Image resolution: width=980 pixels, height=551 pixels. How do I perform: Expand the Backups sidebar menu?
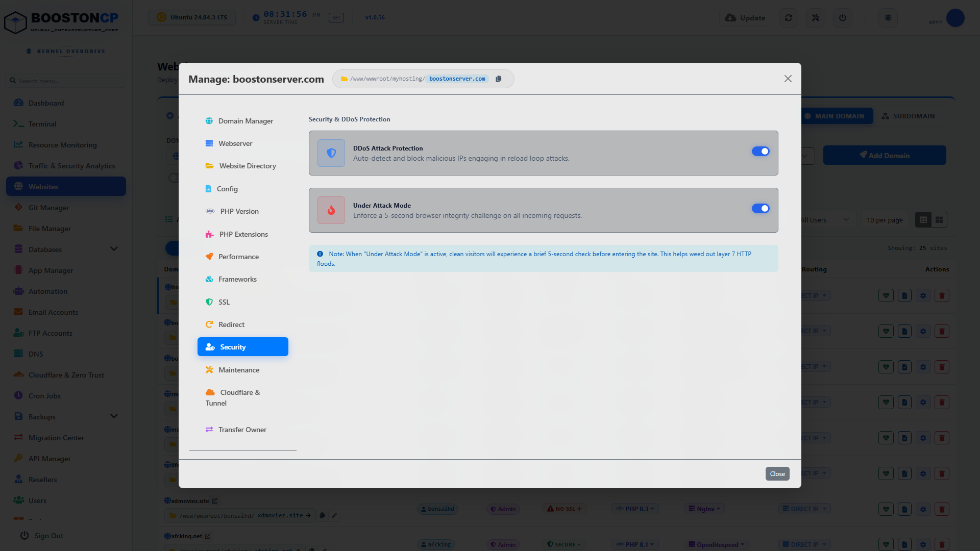[x=66, y=417]
